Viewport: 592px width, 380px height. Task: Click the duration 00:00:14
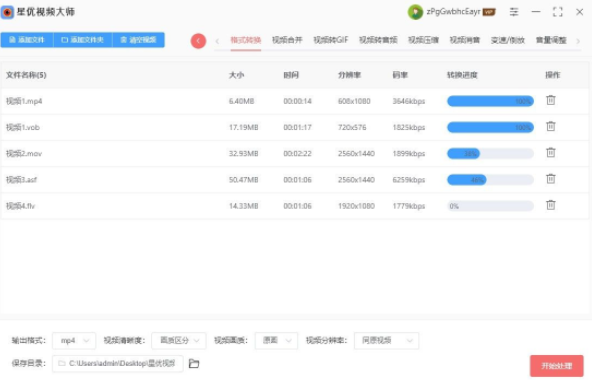pyautogui.click(x=298, y=101)
